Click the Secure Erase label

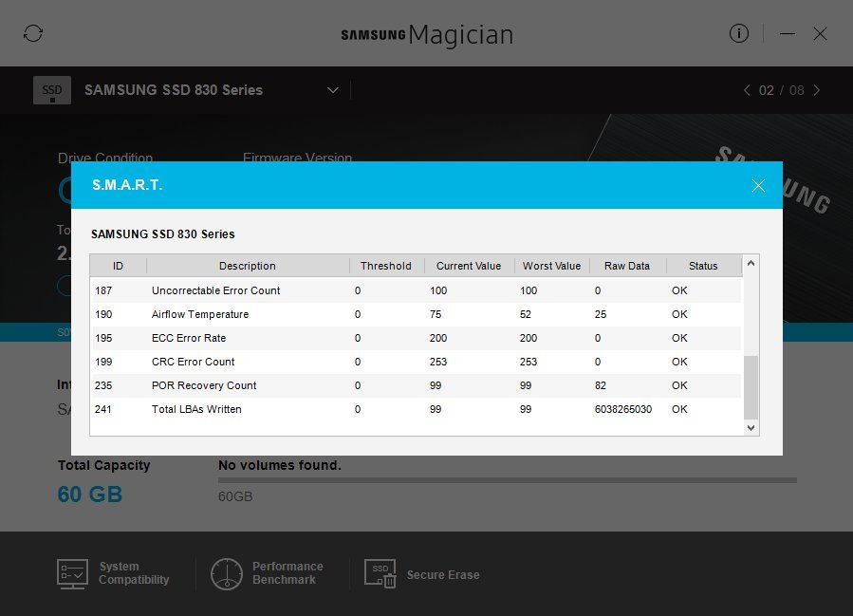pos(443,574)
